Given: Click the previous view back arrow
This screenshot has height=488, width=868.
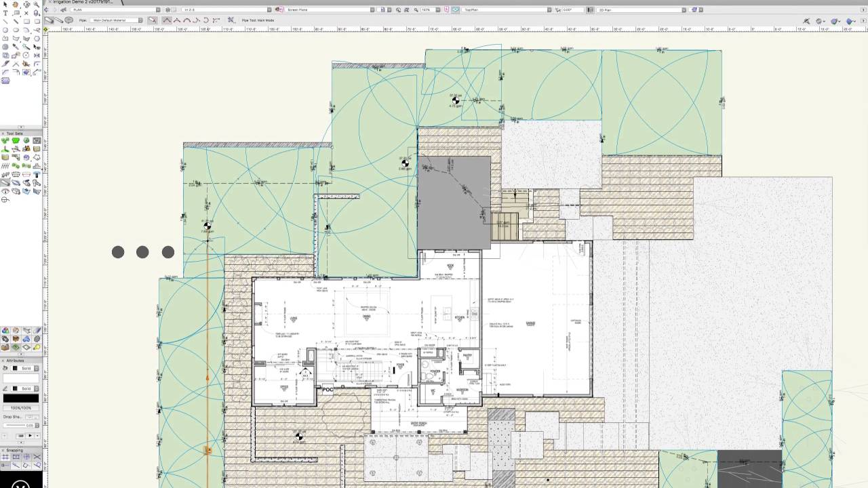Looking at the screenshot, I should [x=46, y=9].
